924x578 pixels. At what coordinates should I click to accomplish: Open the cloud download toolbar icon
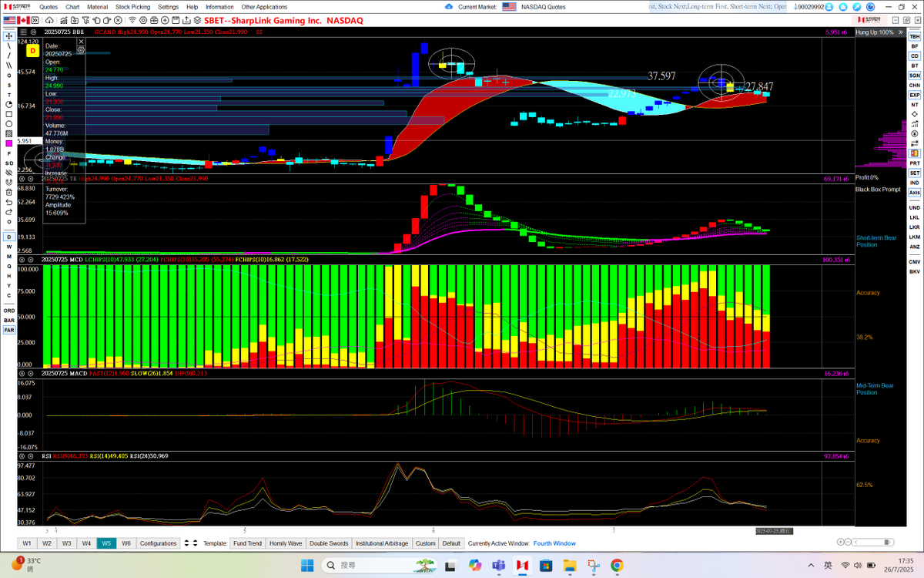point(49,20)
